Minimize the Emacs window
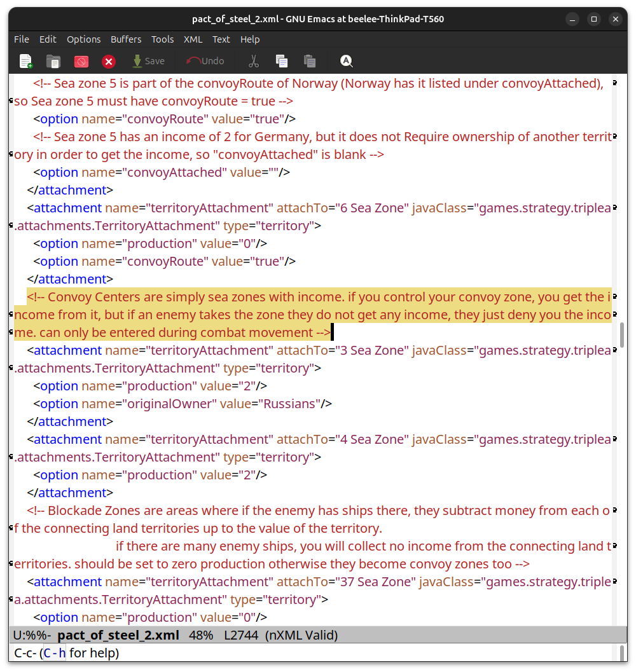 click(572, 19)
